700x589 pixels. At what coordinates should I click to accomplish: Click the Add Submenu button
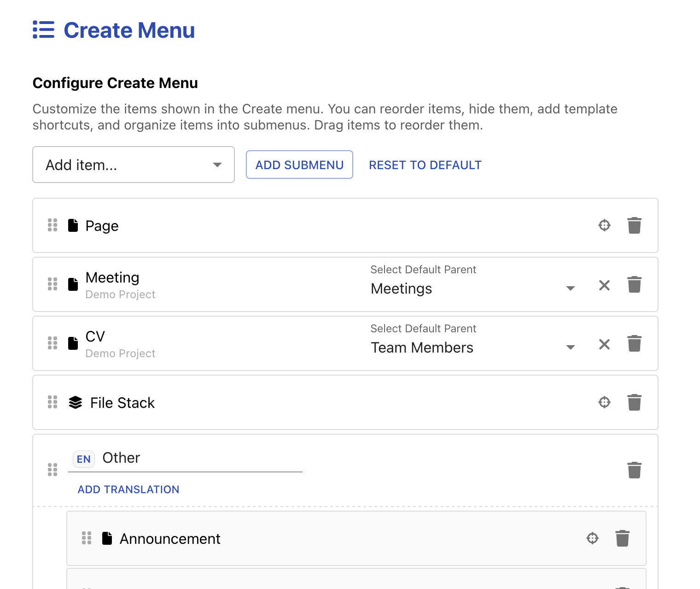299,165
